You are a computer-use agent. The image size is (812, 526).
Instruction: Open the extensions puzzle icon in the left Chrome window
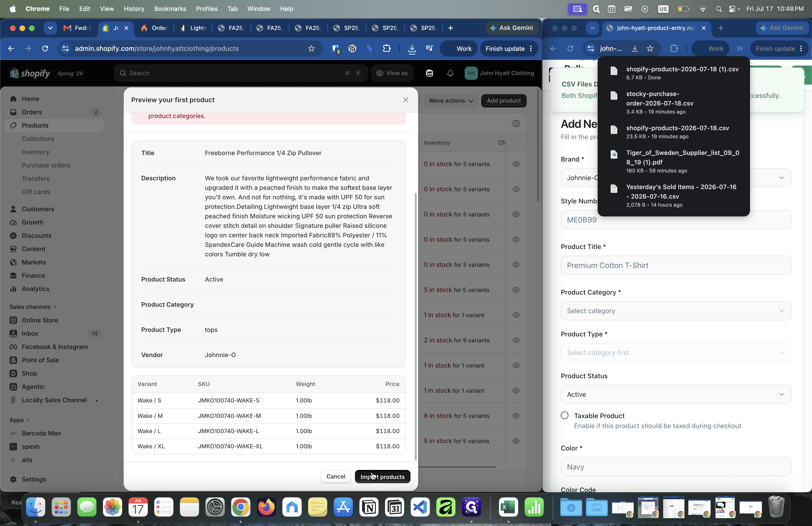387,48
